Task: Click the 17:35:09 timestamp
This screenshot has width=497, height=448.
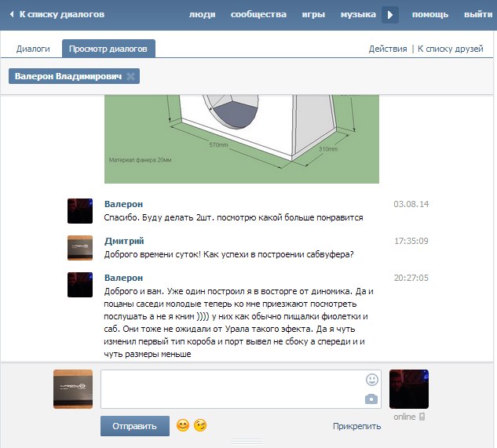Action: [x=411, y=241]
